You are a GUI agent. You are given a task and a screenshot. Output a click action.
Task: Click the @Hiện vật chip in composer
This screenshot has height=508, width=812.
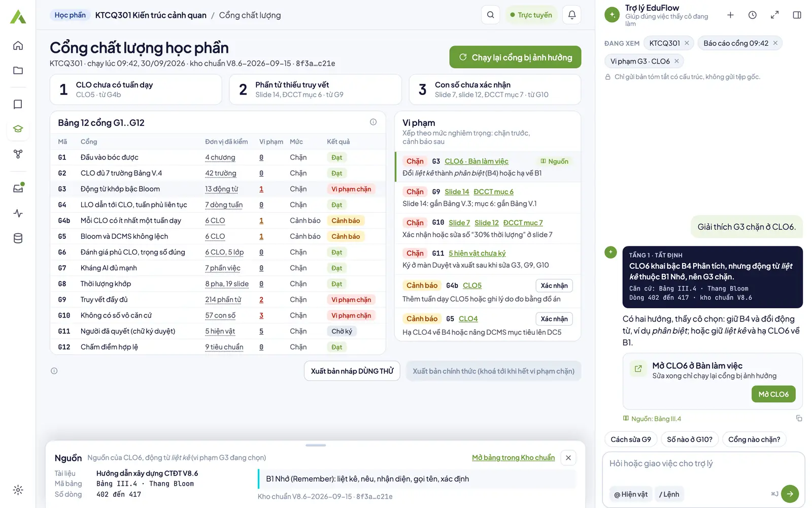point(631,494)
